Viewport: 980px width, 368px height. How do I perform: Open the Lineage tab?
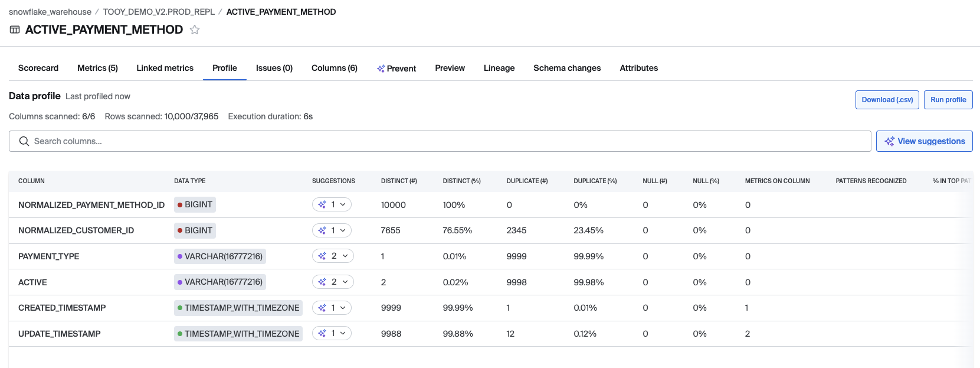click(499, 68)
